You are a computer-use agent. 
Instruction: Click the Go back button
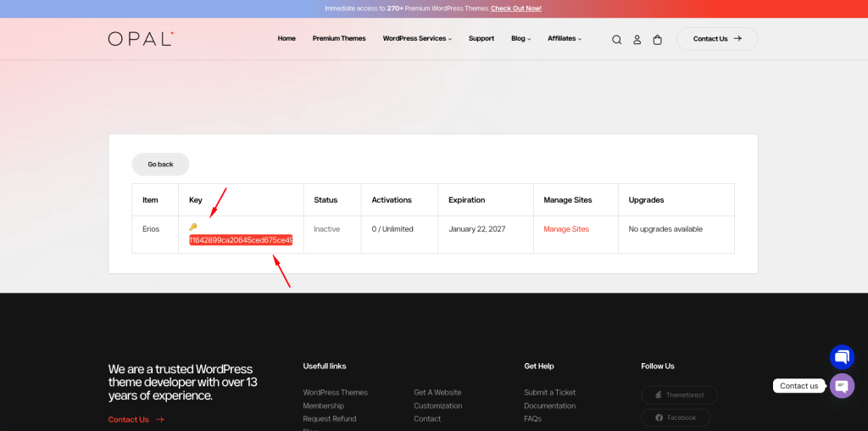coord(160,164)
